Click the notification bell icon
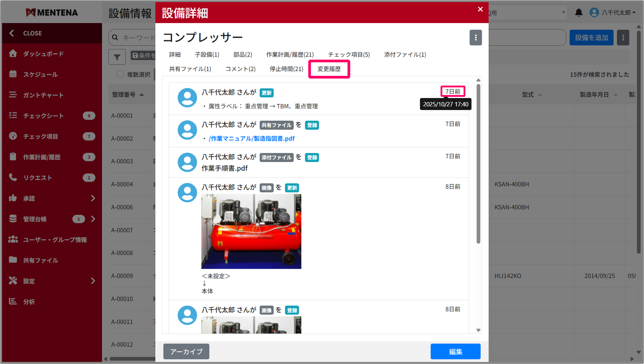The height and width of the screenshot is (364, 644). (578, 13)
